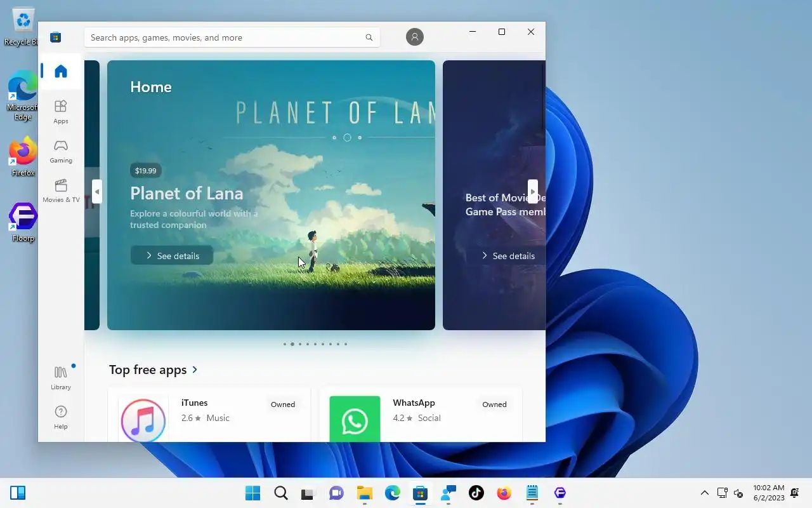812x508 pixels.
Task: Click the muted volume tray icon
Action: 738,493
